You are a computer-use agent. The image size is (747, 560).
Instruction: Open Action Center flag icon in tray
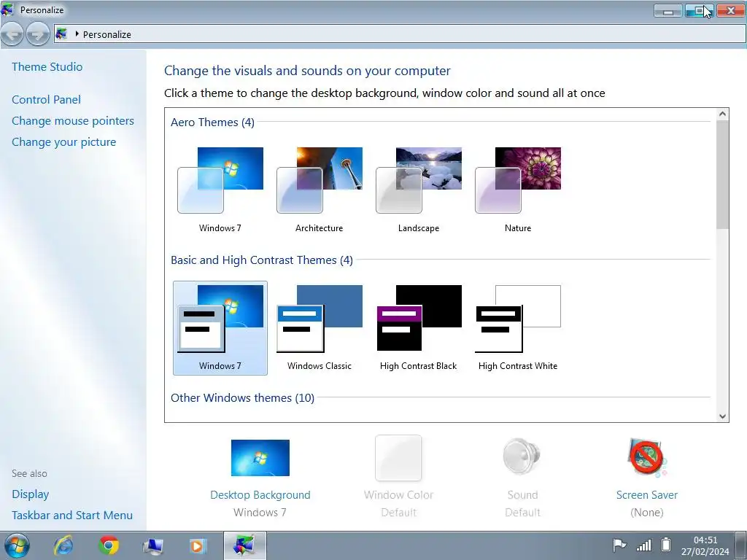coord(619,545)
